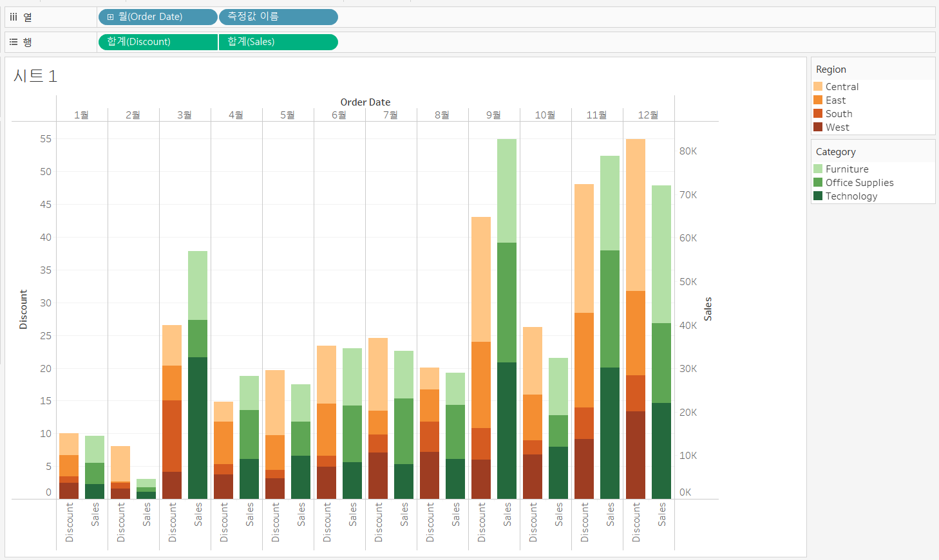939x560 pixels.
Task: Click the West color swatch in legend
Action: (818, 127)
